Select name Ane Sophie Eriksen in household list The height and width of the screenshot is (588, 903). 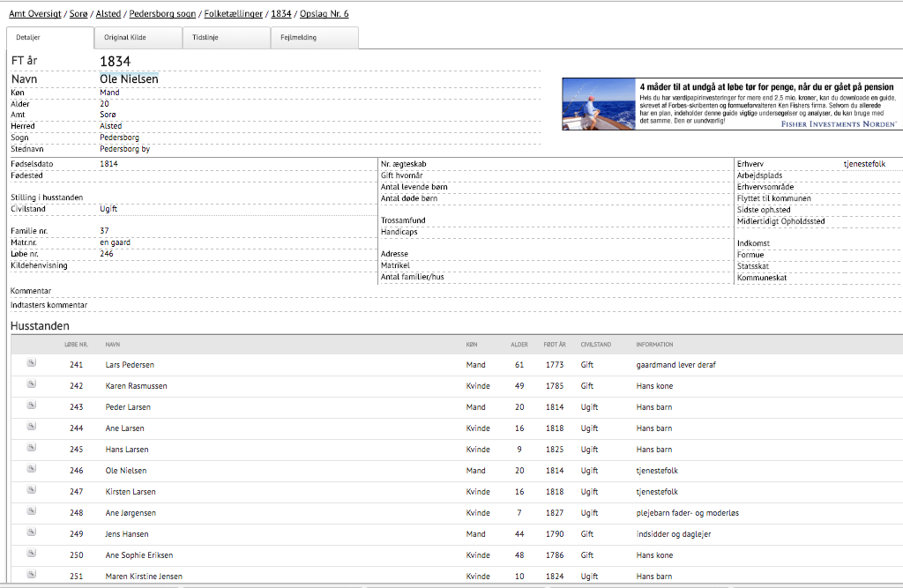(x=139, y=555)
